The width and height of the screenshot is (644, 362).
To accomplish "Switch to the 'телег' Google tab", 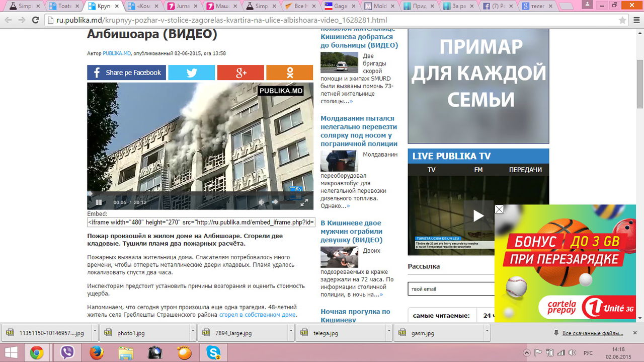I will pos(537,7).
